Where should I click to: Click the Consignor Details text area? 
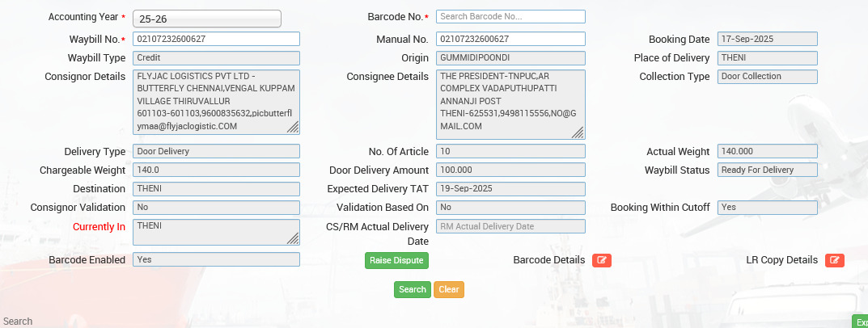click(214, 101)
